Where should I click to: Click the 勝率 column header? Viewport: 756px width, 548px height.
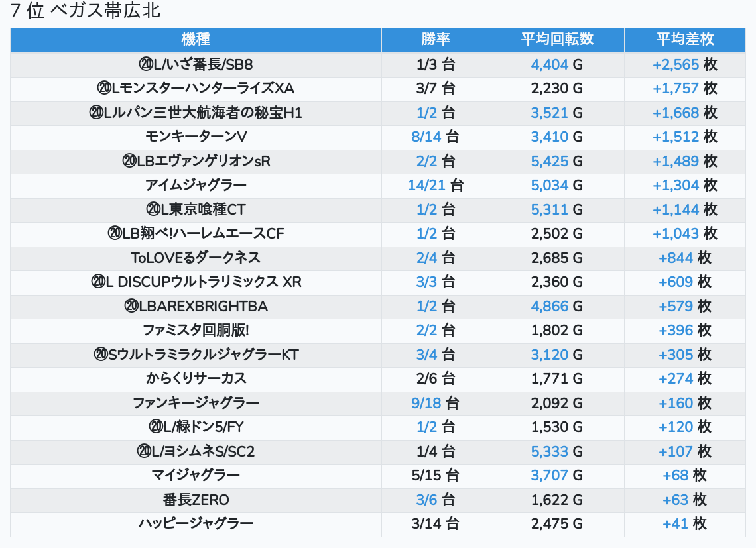(x=436, y=40)
